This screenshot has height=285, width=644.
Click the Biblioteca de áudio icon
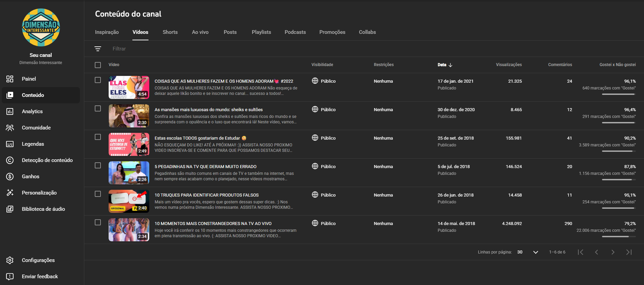10,209
